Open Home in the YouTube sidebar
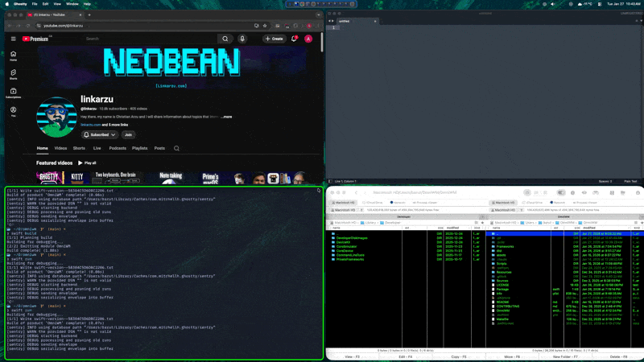This screenshot has width=644, height=362. pos(13,56)
